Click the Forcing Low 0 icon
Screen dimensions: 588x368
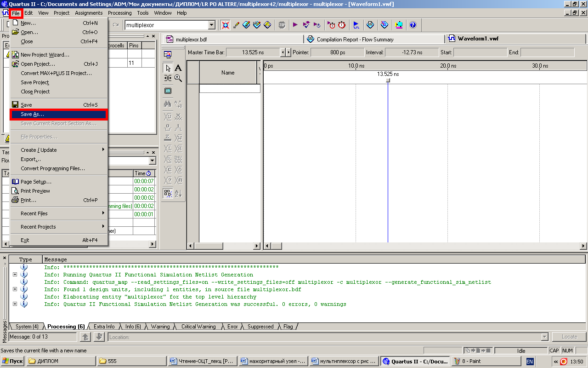(168, 127)
